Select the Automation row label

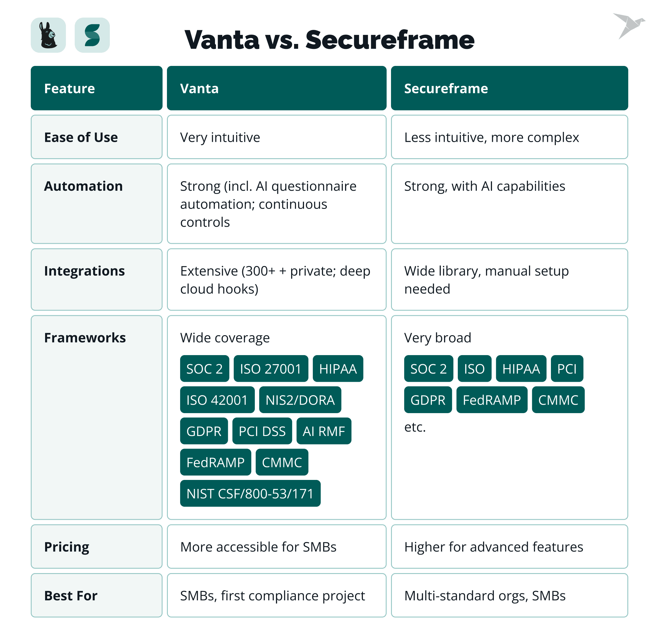pyautogui.click(x=83, y=186)
